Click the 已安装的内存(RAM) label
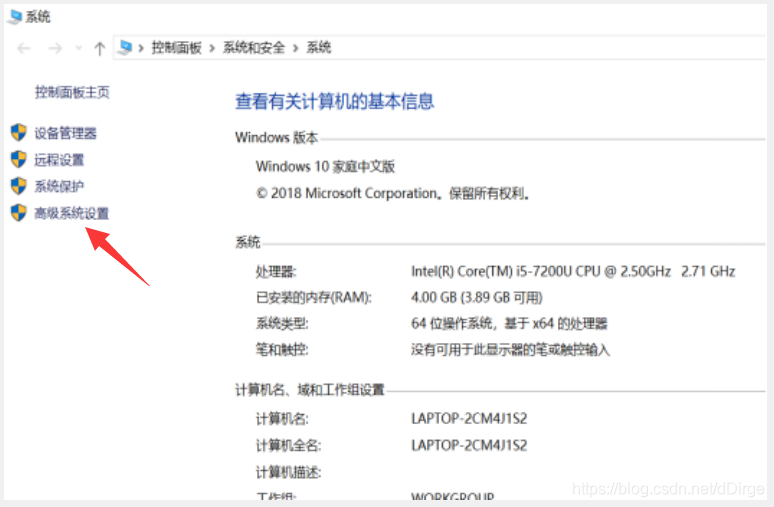Viewport: 774px width, 507px height. (313, 297)
